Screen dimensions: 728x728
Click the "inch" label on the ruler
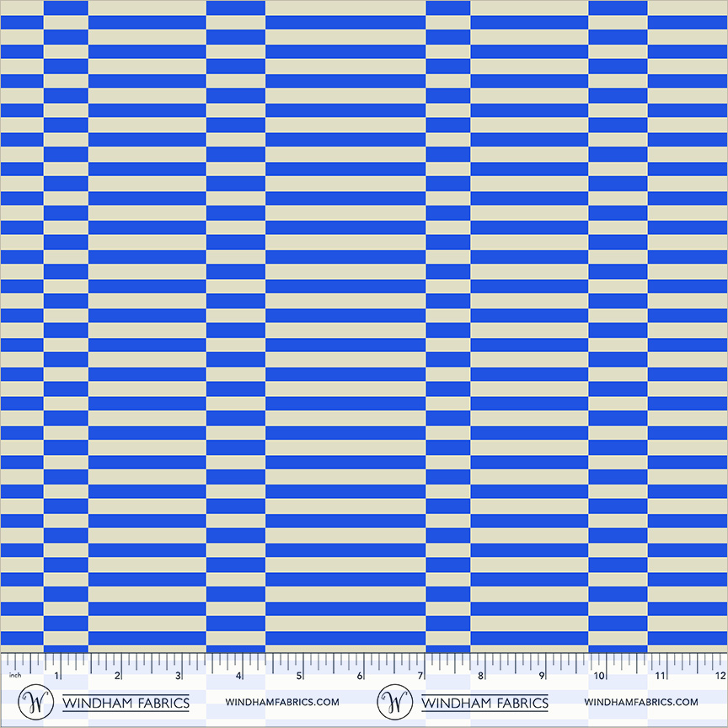[x=15, y=675]
